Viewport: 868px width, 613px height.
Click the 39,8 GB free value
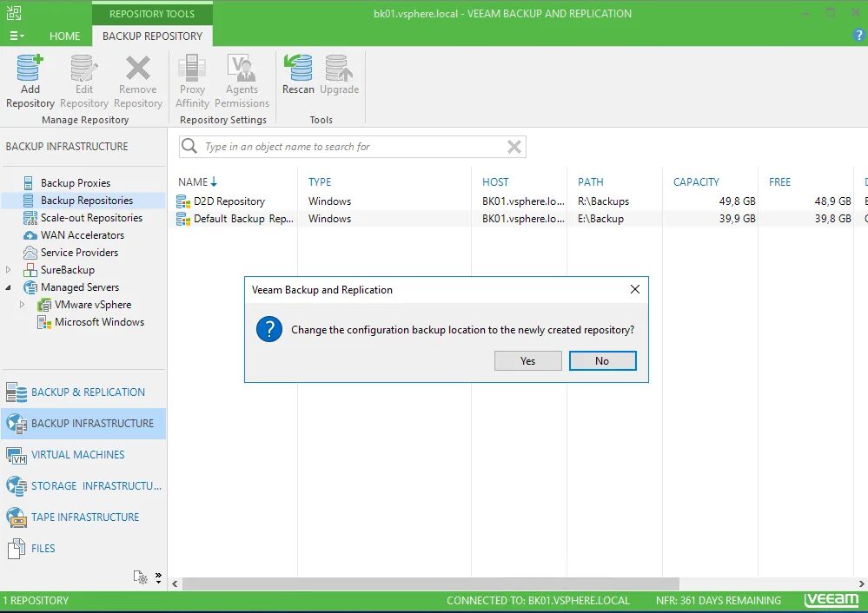click(x=832, y=219)
